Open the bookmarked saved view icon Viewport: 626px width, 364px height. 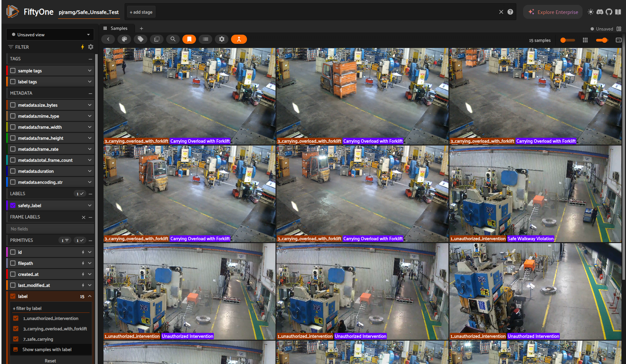click(x=189, y=39)
